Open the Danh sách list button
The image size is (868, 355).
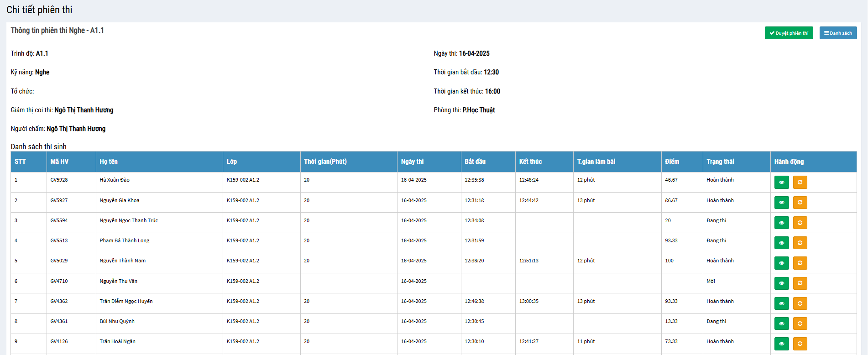point(838,33)
